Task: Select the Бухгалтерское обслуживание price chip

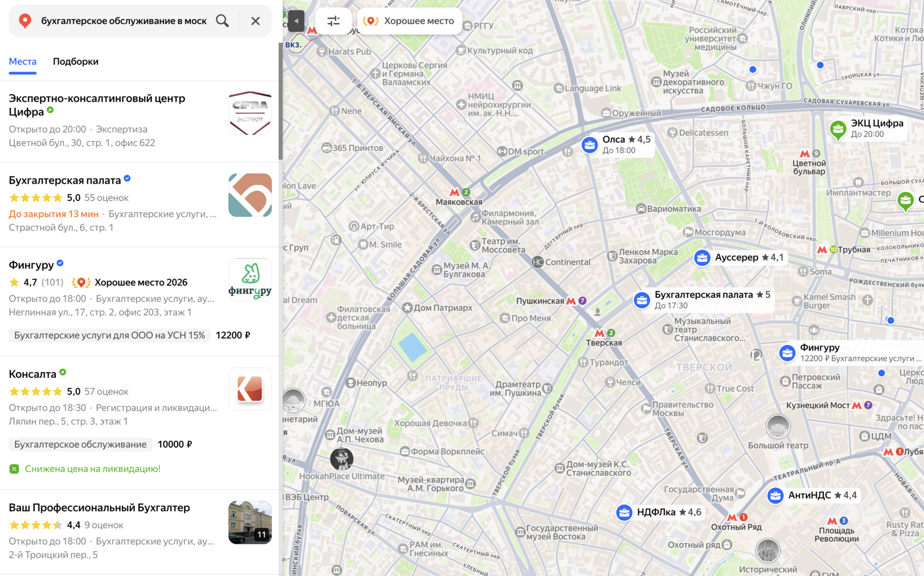Action: click(x=80, y=445)
